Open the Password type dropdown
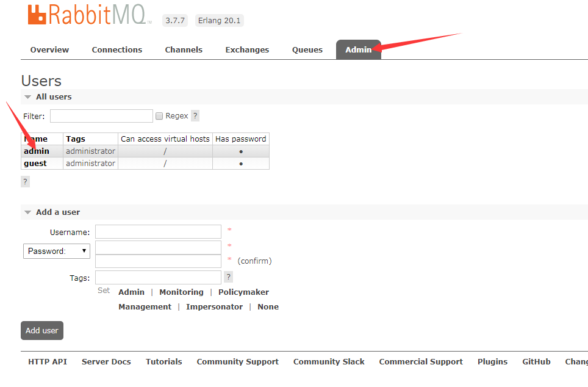The height and width of the screenshot is (387, 588). [57, 251]
